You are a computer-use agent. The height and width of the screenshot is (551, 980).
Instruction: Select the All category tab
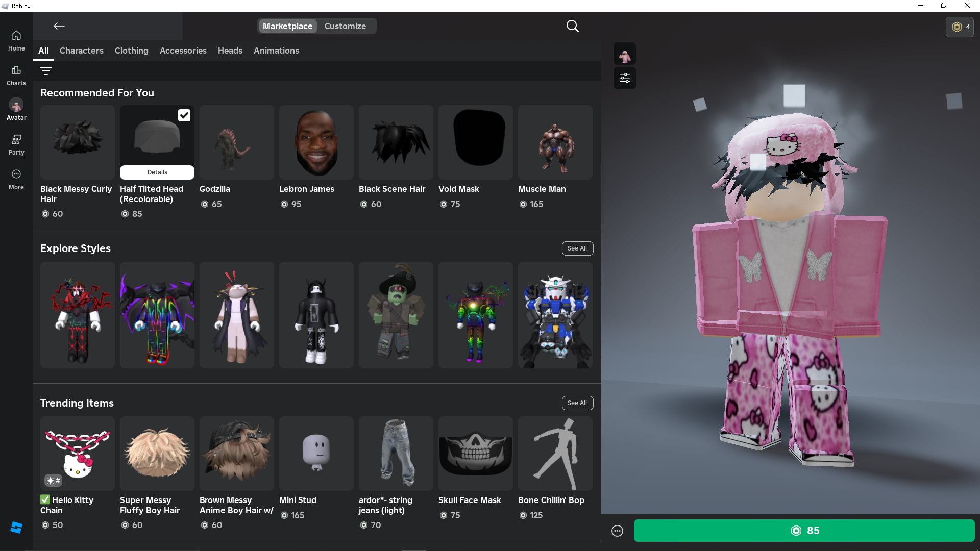coord(43,51)
